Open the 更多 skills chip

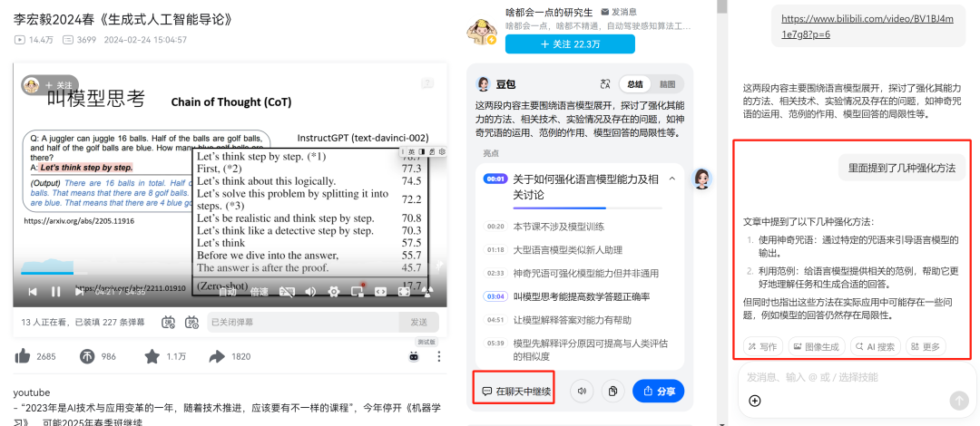926,346
